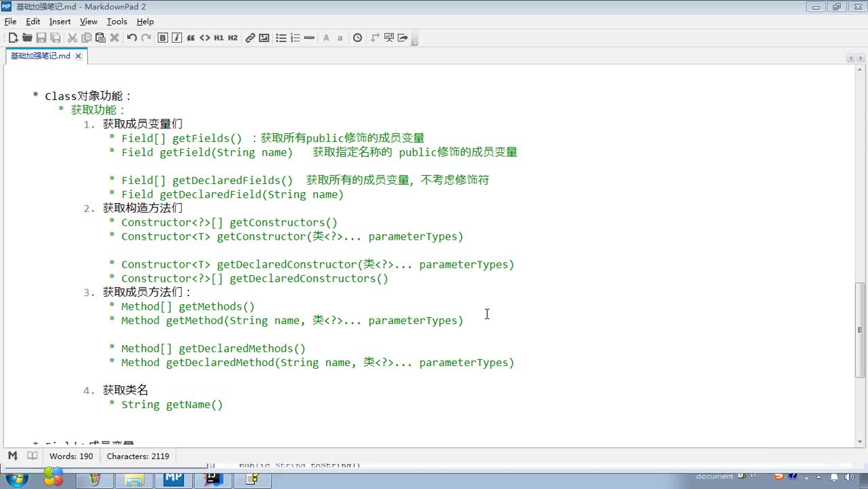Image resolution: width=868 pixels, height=489 pixels.
Task: Redo the last undone edit
Action: (146, 38)
